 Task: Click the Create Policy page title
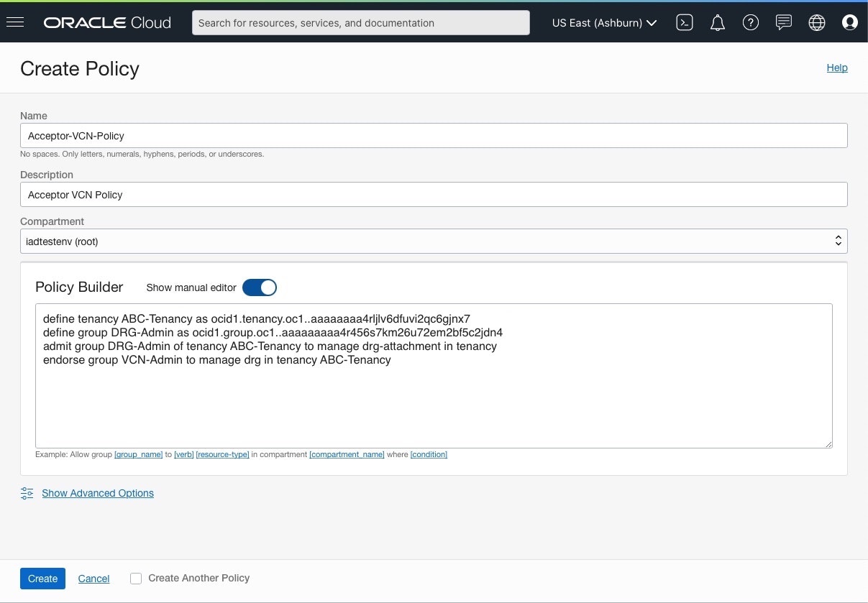80,68
